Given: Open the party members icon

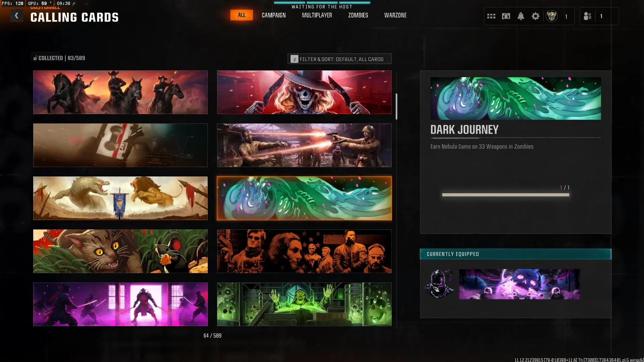Looking at the screenshot, I should click(x=587, y=16).
